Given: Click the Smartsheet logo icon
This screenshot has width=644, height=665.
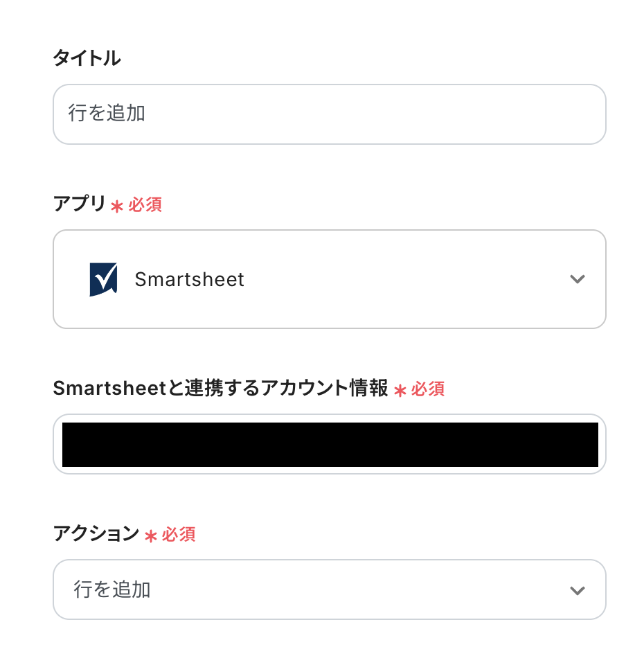Looking at the screenshot, I should (x=103, y=280).
